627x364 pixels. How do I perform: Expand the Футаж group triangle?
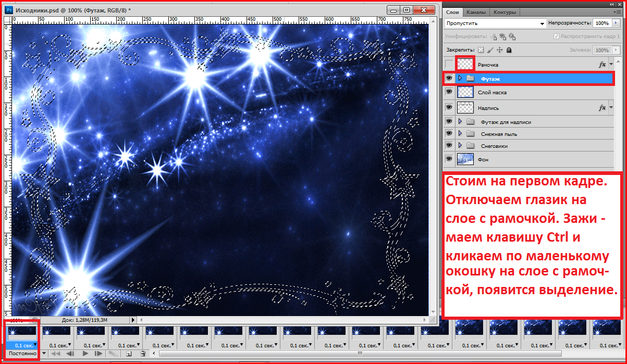[460, 78]
